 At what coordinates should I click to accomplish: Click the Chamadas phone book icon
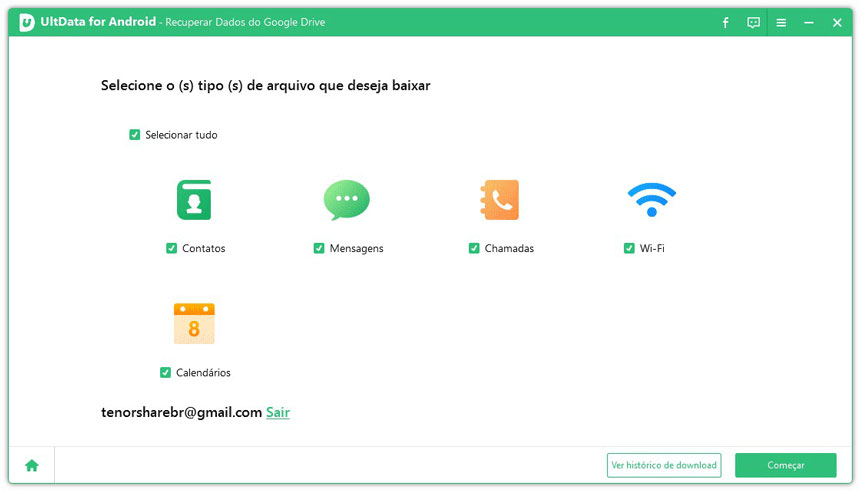point(500,200)
